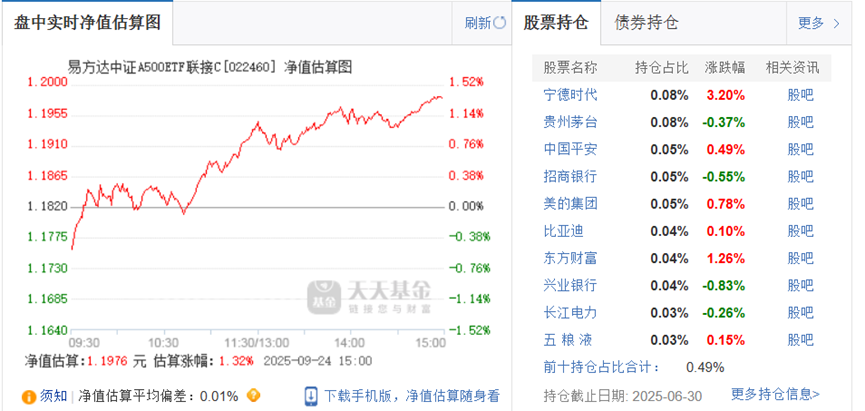Click the 1.2000 y-axis label
Image resolution: width=865 pixels, height=411 pixels.
[47, 82]
